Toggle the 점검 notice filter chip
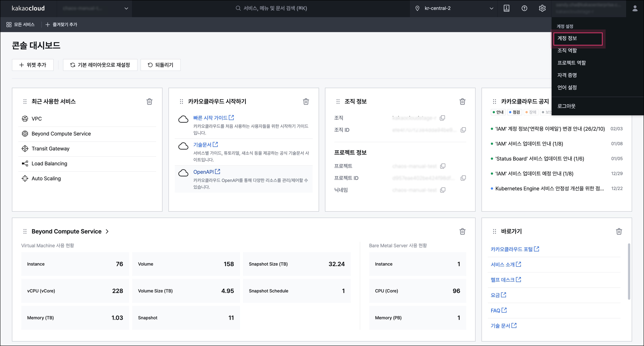 pos(514,112)
